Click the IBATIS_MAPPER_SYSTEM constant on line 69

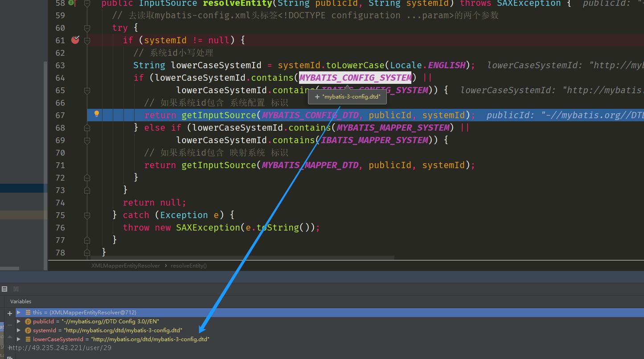tap(375, 140)
